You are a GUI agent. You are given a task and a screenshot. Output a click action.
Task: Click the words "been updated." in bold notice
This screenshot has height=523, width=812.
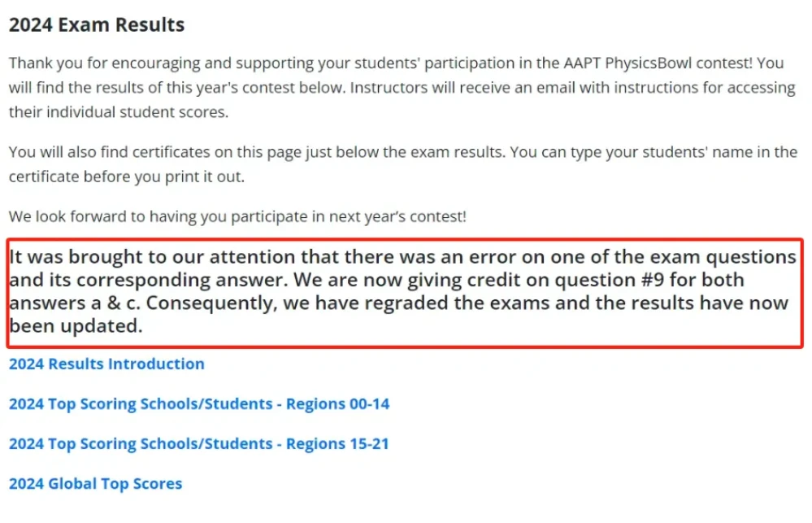point(76,326)
